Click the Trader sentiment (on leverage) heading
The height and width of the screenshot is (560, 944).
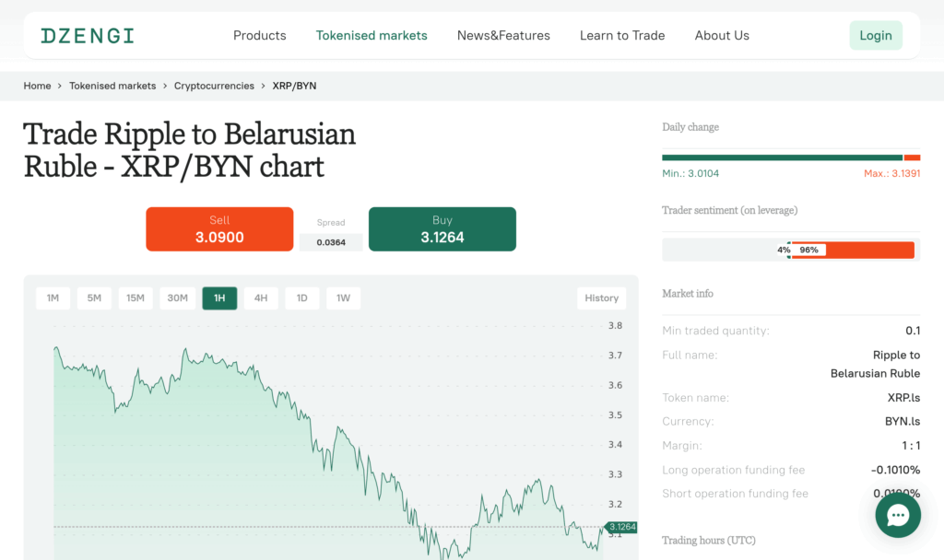click(x=730, y=210)
